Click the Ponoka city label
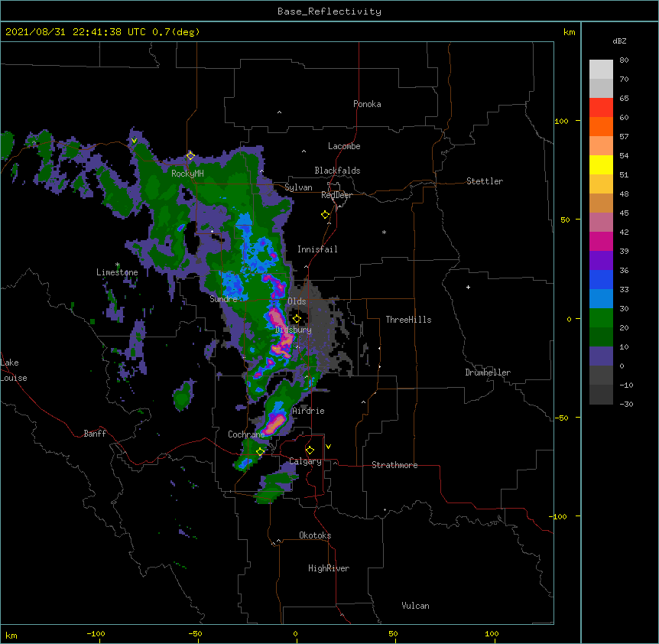Image resolution: width=659 pixels, height=644 pixels. click(x=367, y=104)
